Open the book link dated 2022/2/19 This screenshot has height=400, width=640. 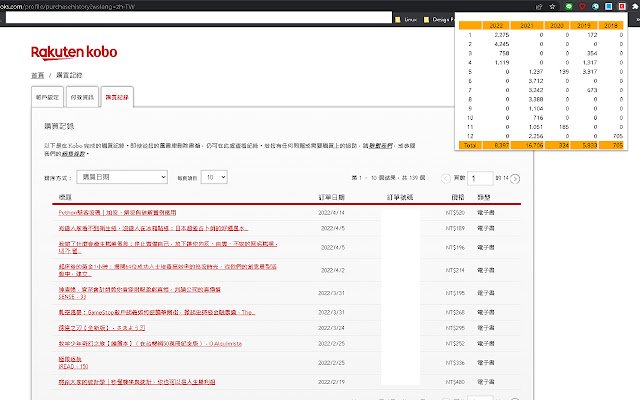pos(137,382)
